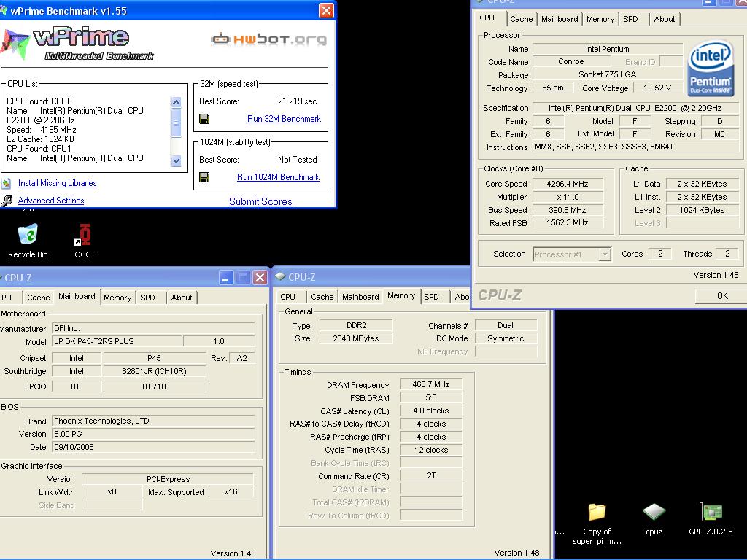Click the Level 2 cache value 1024 KBytes
This screenshot has height=560, width=747.
point(702,210)
